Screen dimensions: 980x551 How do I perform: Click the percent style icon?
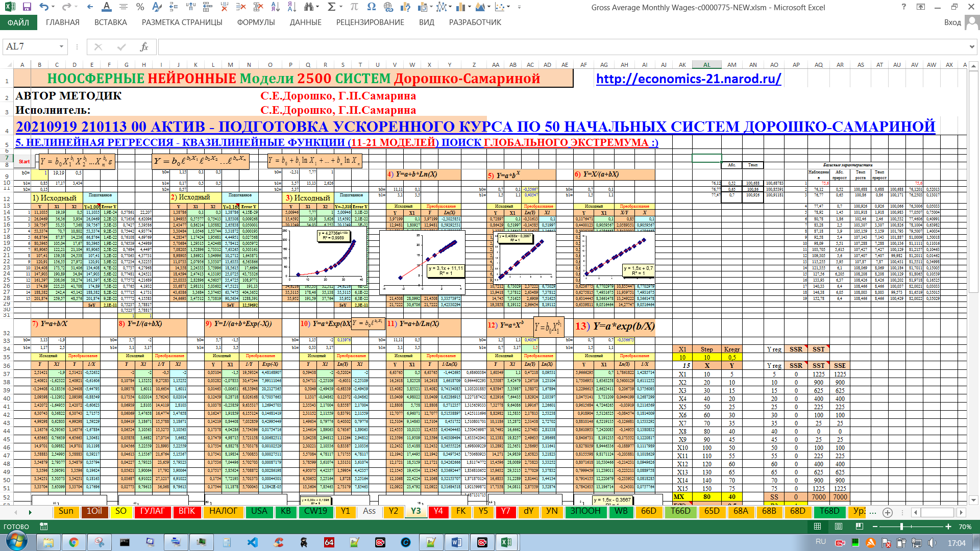[x=140, y=7]
